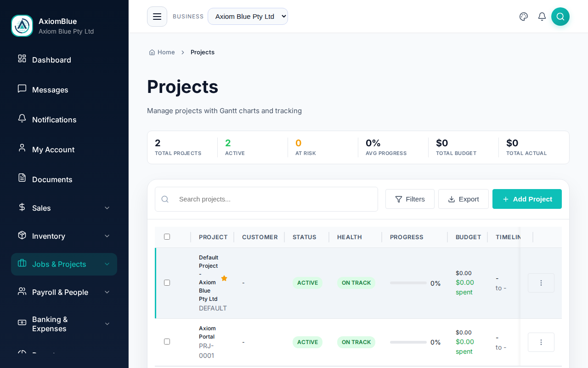
Task: Collapse the Jobs & Projects chevron
Action: click(x=107, y=264)
